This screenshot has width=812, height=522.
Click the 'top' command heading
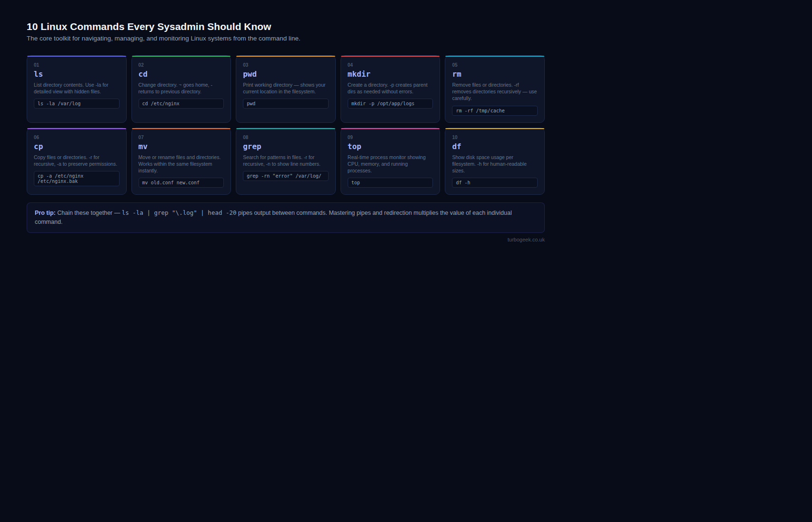coord(354,147)
